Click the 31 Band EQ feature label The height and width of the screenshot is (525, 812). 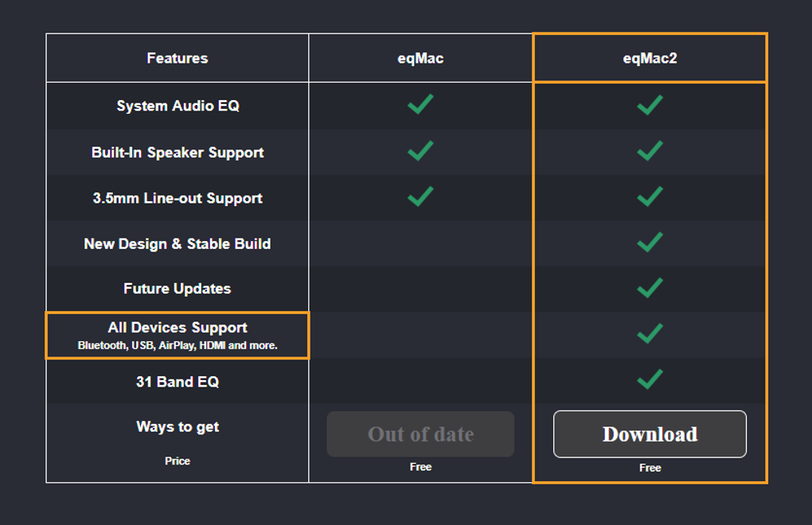coord(178,382)
